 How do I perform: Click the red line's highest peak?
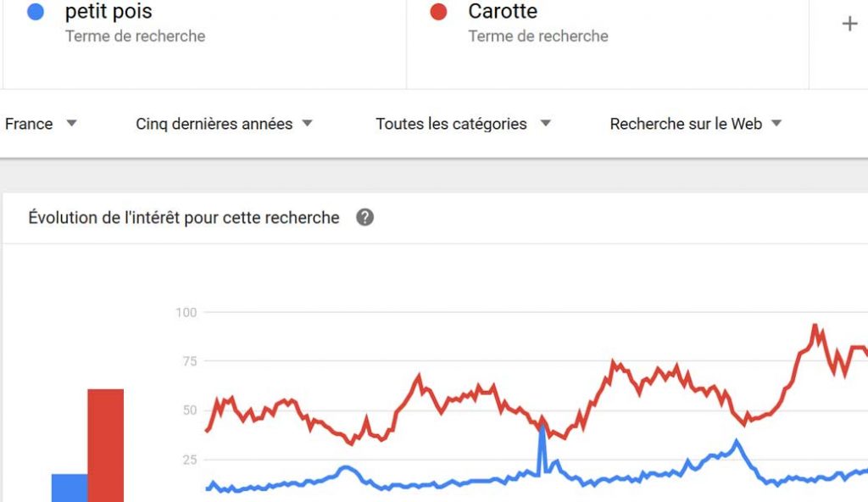[815, 326]
